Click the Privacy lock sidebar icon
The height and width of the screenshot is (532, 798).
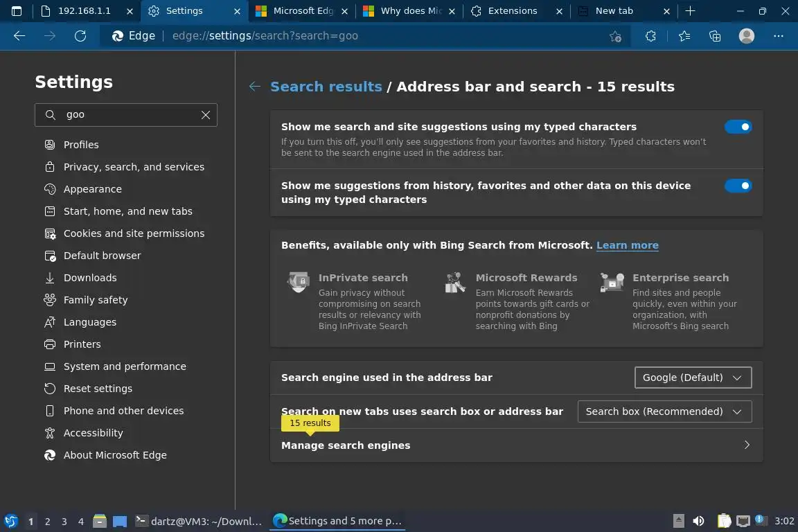click(x=50, y=167)
